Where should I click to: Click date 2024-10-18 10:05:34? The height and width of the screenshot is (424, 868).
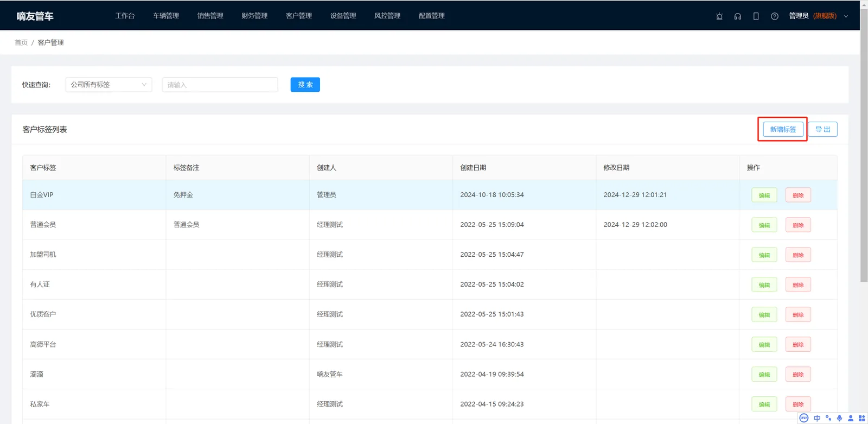pos(492,195)
